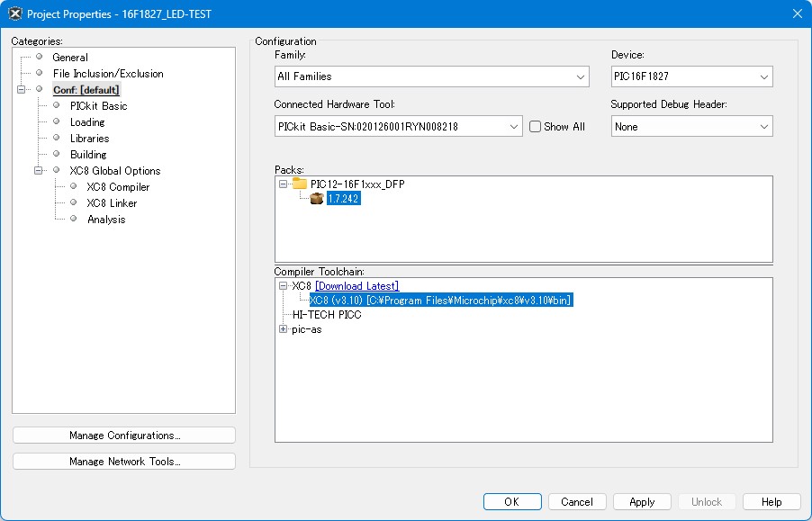The height and width of the screenshot is (521, 812).
Task: Open the Supported Debug Header dropdown
Action: click(x=691, y=127)
